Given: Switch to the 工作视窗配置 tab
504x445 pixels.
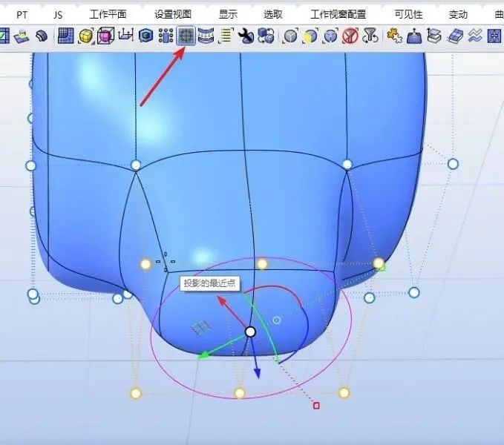Looking at the screenshot, I should (x=338, y=14).
